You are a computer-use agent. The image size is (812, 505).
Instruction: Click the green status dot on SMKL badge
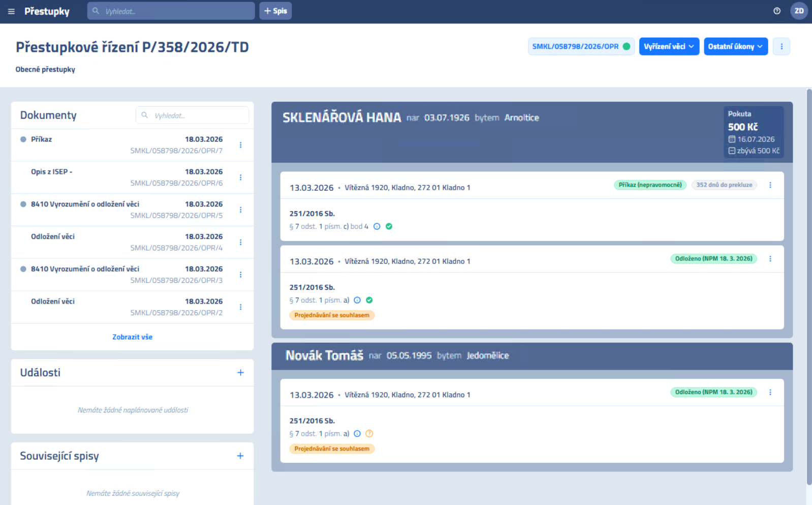627,46
